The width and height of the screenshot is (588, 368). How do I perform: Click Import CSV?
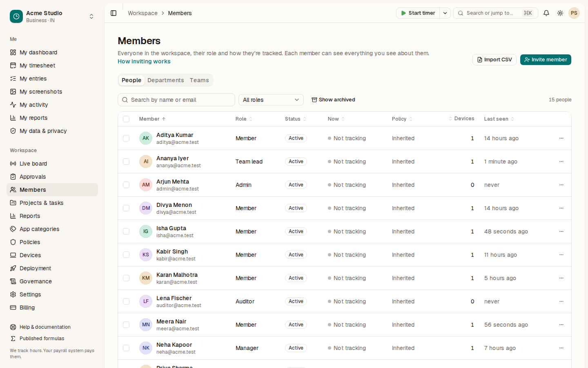click(494, 60)
